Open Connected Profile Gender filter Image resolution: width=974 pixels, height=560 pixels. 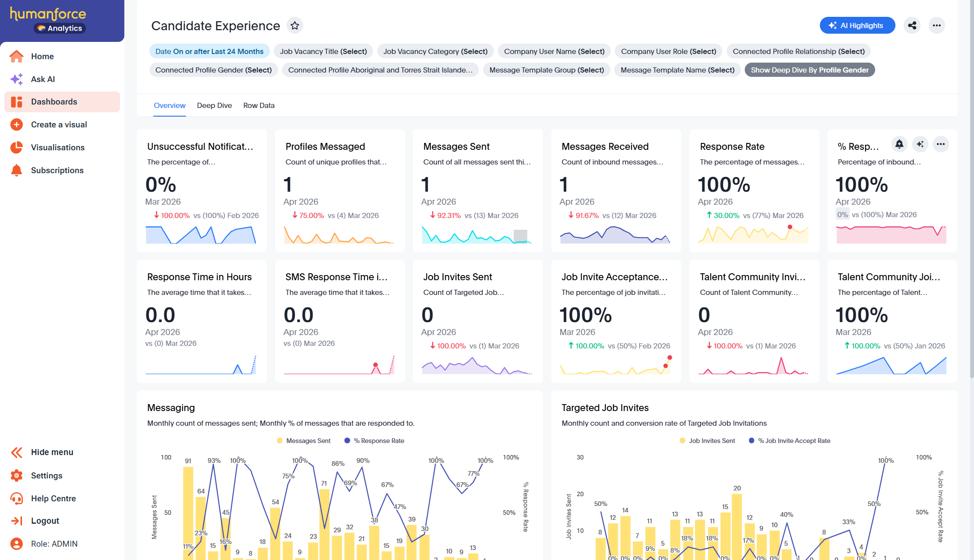pyautogui.click(x=213, y=70)
